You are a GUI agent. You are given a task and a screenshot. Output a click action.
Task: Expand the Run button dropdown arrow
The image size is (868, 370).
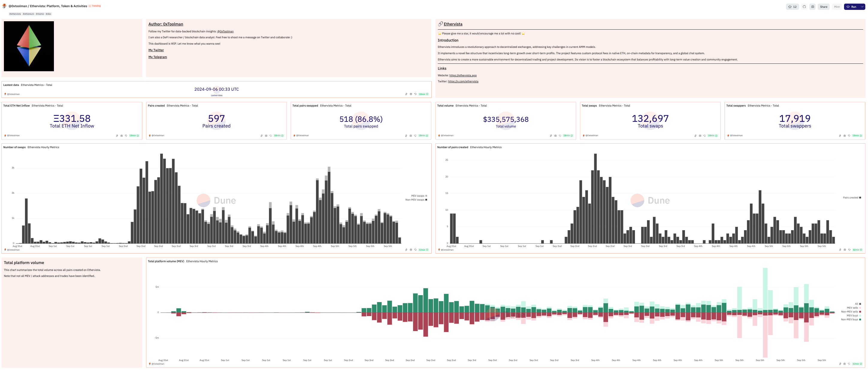862,7
